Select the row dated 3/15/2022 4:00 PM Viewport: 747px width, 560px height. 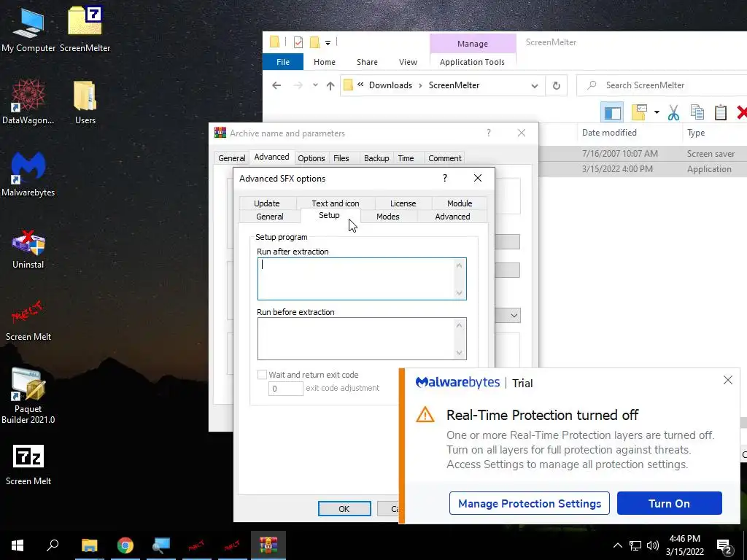coord(643,169)
